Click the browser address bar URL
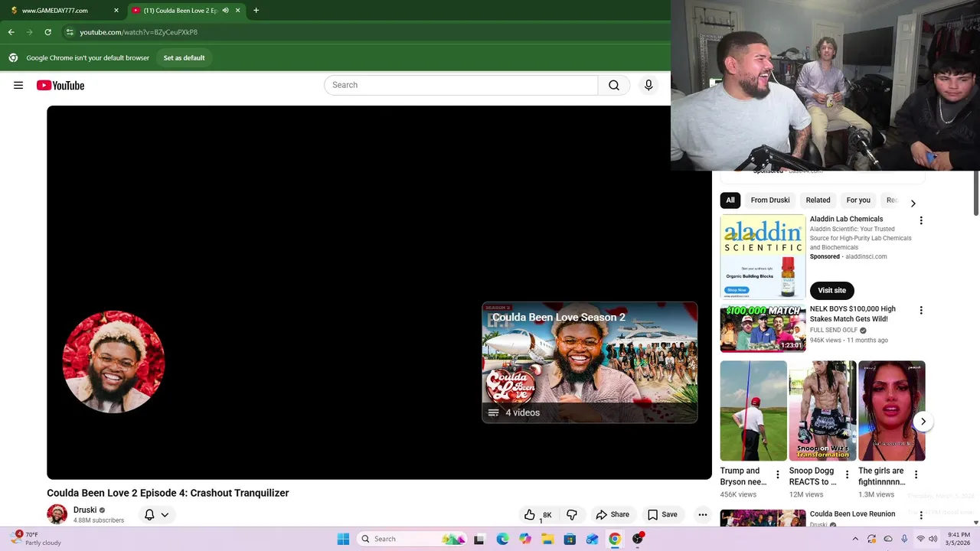Viewport: 980px width, 551px height. pos(139,32)
